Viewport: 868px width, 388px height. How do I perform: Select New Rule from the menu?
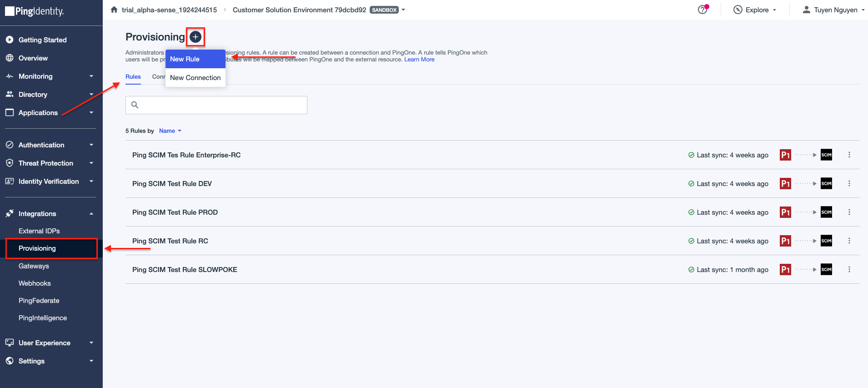point(196,59)
